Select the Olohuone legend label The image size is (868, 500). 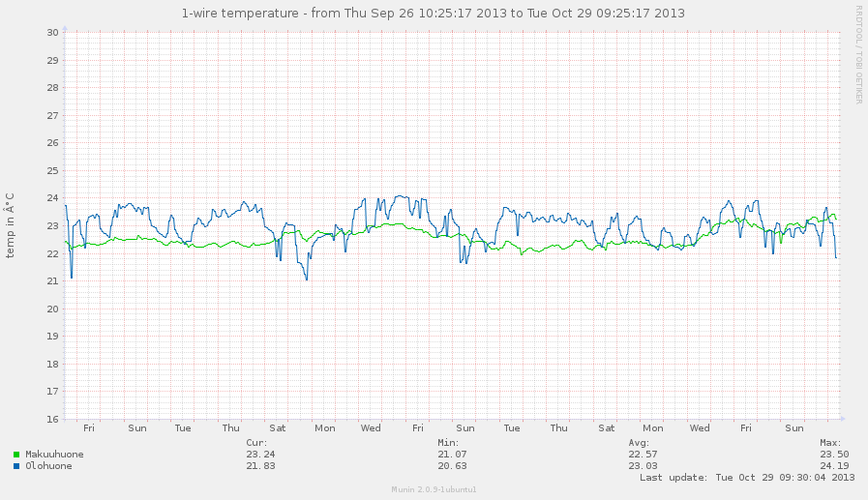click(48, 466)
